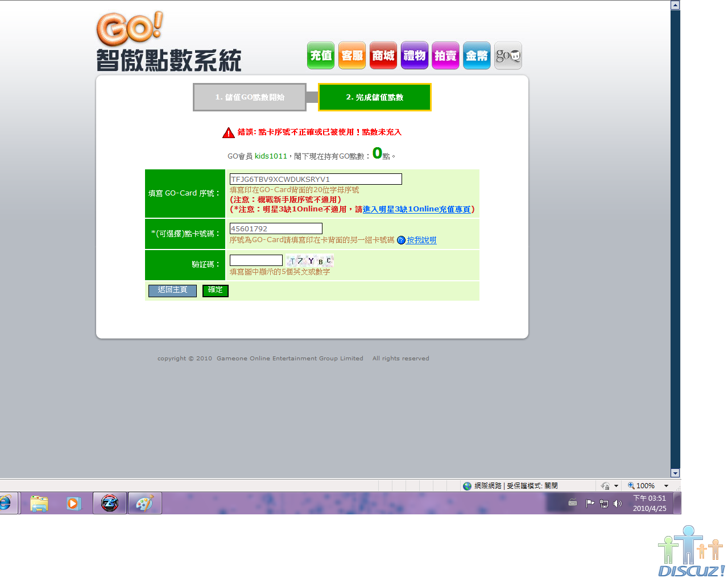Click the member name kids1011
Viewport: 728px width, 582px height.
(271, 156)
